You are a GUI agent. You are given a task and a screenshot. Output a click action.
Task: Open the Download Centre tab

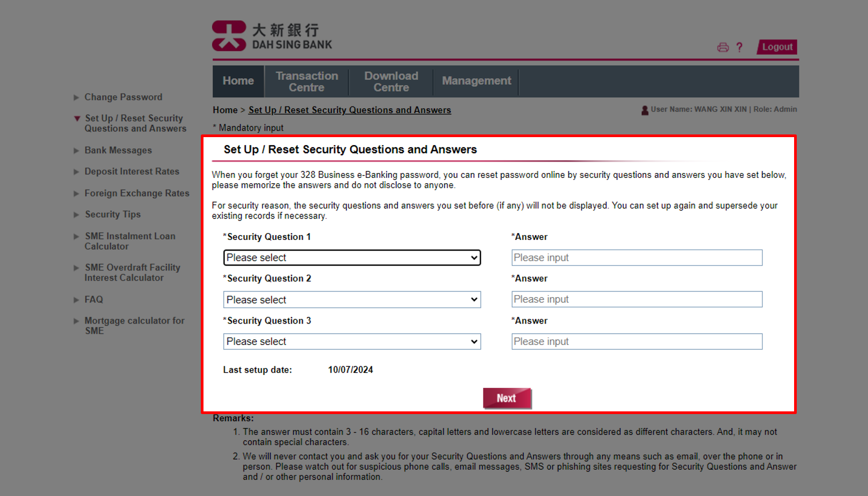[391, 81]
